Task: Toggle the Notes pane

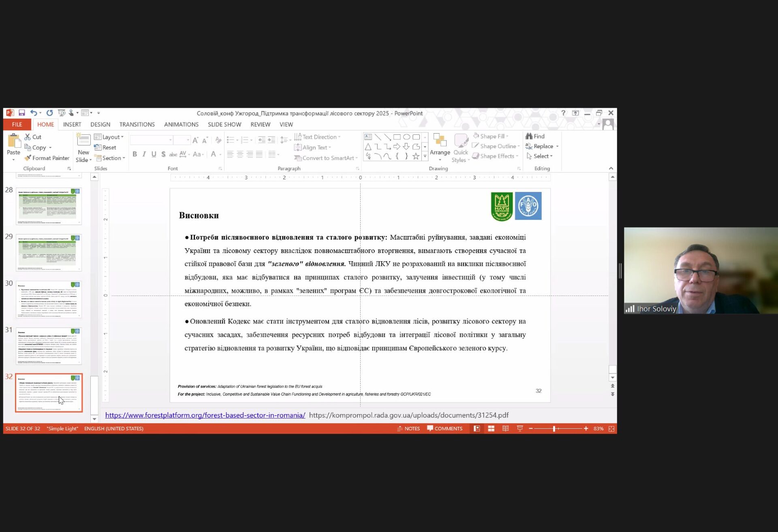Action: pos(408,428)
